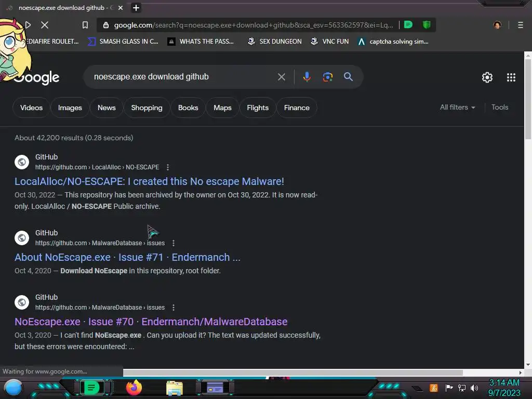Open the SMASH GLASS IN C... bookmark

123,42
